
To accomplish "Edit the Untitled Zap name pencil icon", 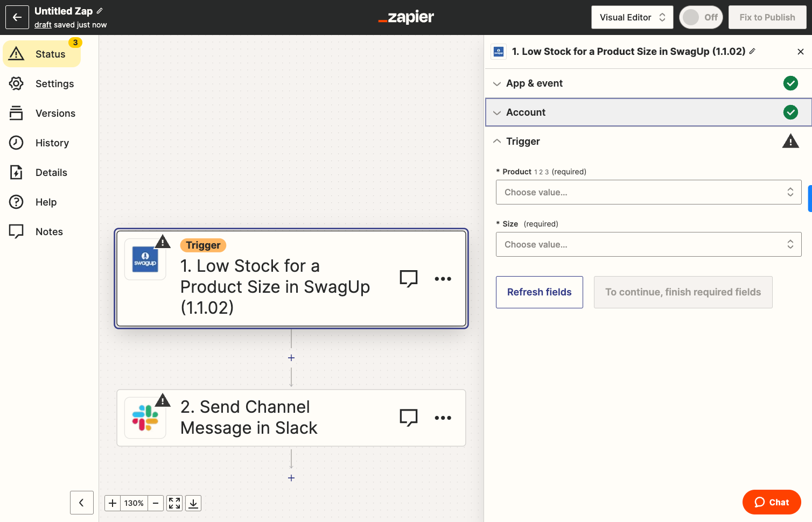I will [x=100, y=11].
